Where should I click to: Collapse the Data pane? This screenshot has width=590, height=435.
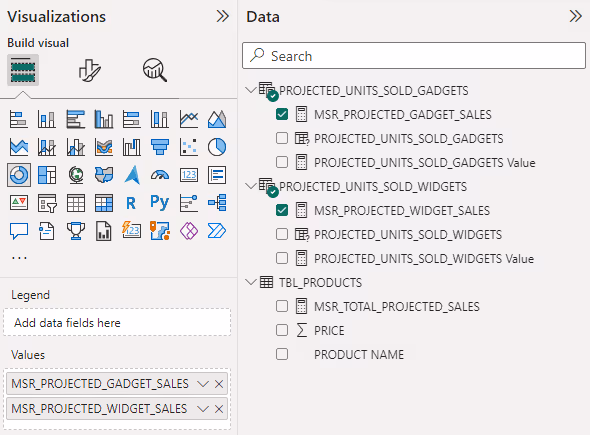(x=576, y=16)
